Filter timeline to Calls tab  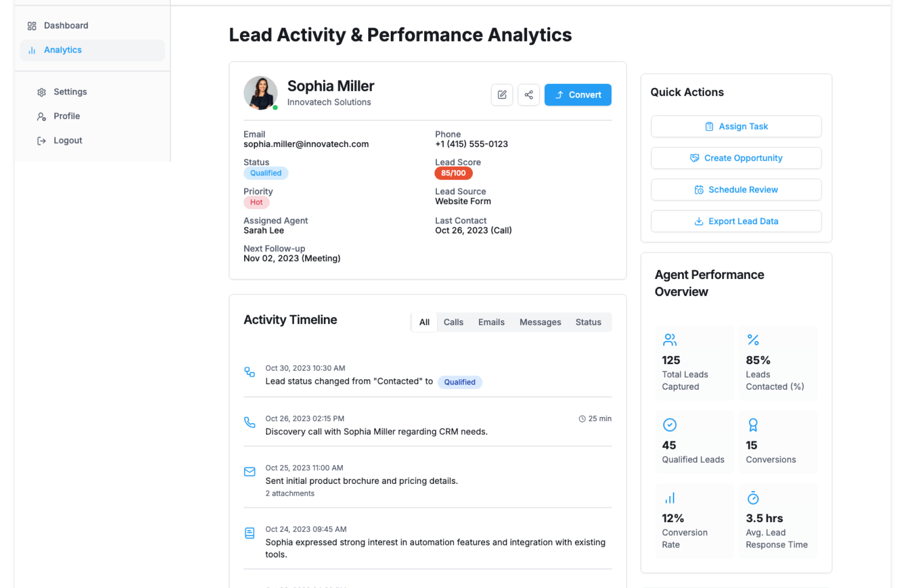click(x=453, y=322)
